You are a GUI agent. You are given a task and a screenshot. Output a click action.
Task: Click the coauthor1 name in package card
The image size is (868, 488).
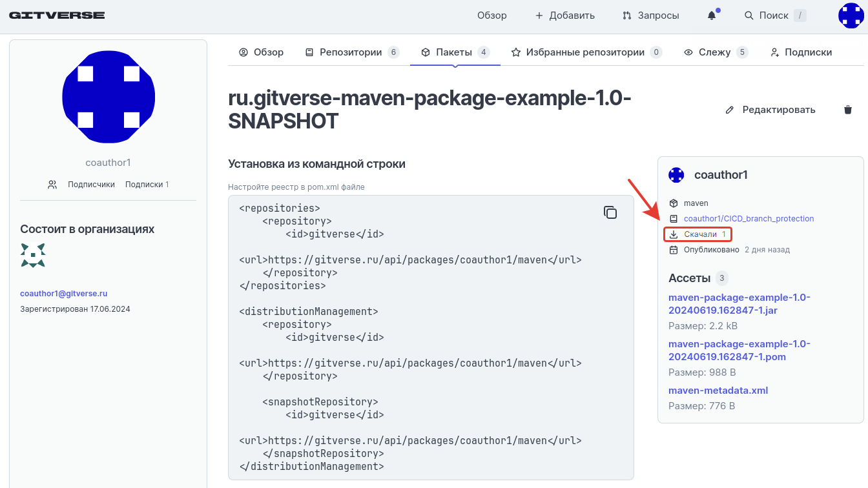tap(721, 175)
